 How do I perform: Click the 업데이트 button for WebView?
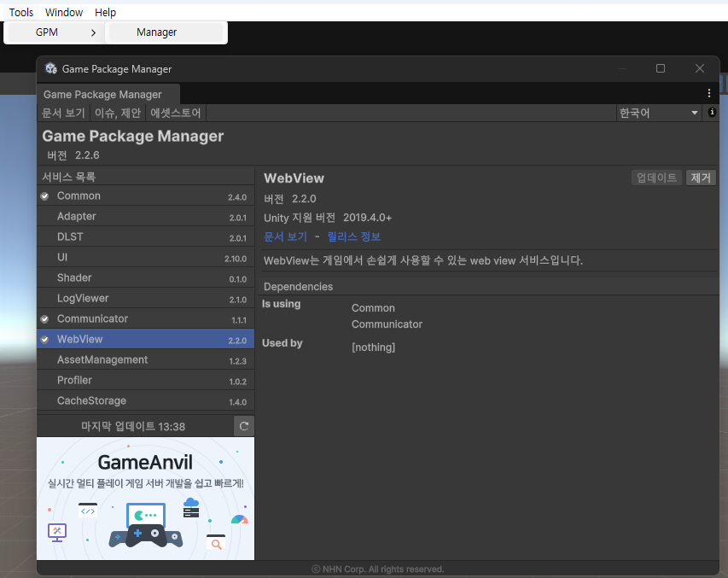pos(656,178)
